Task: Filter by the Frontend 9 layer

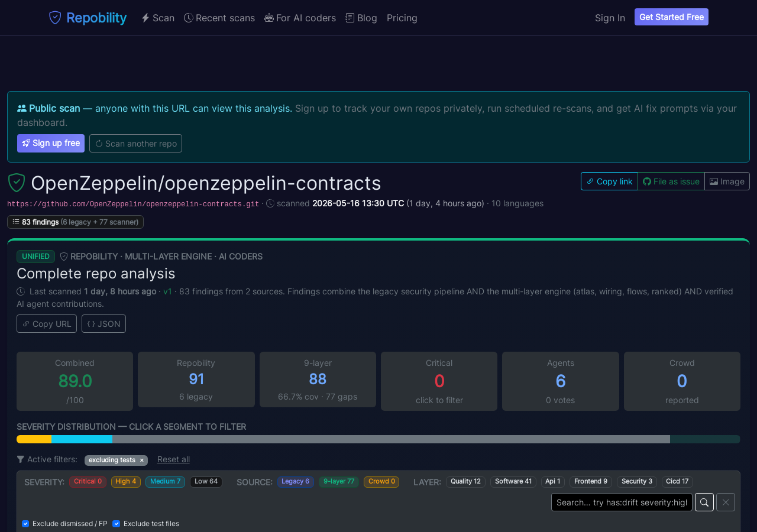Action: pyautogui.click(x=591, y=482)
